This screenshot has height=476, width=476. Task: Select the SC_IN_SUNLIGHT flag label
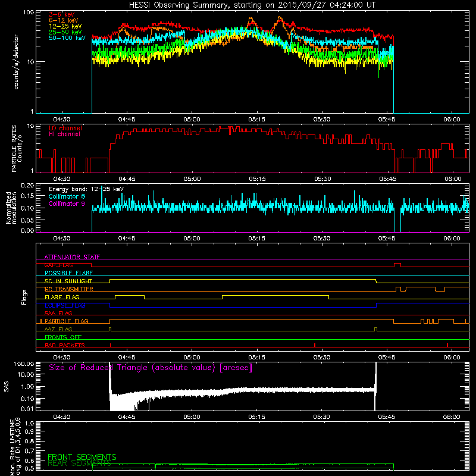click(68, 281)
